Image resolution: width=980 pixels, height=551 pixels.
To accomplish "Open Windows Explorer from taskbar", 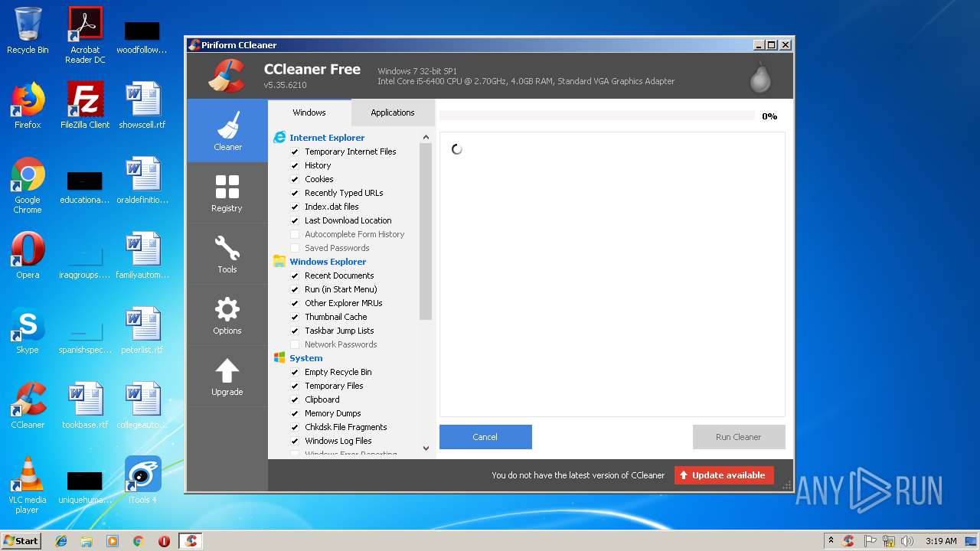I will coord(87,541).
